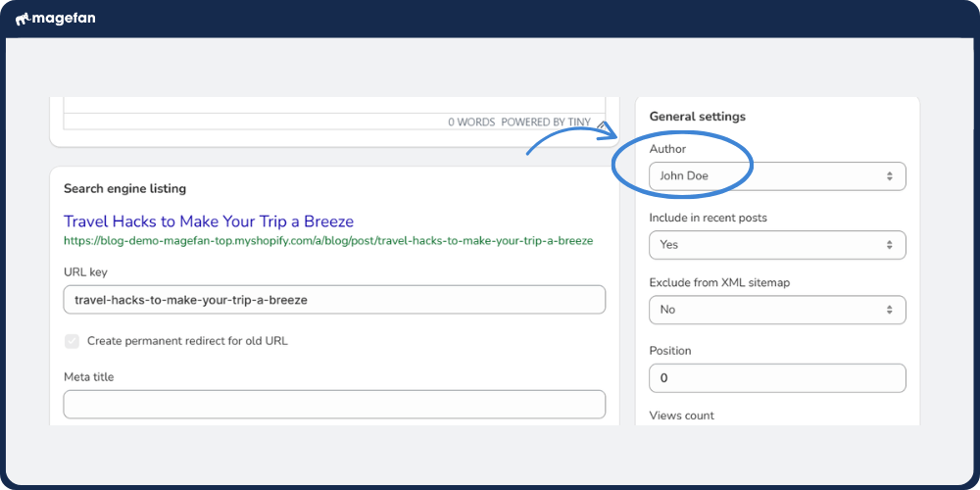
Task: Click the Views count label
Action: pos(681,416)
